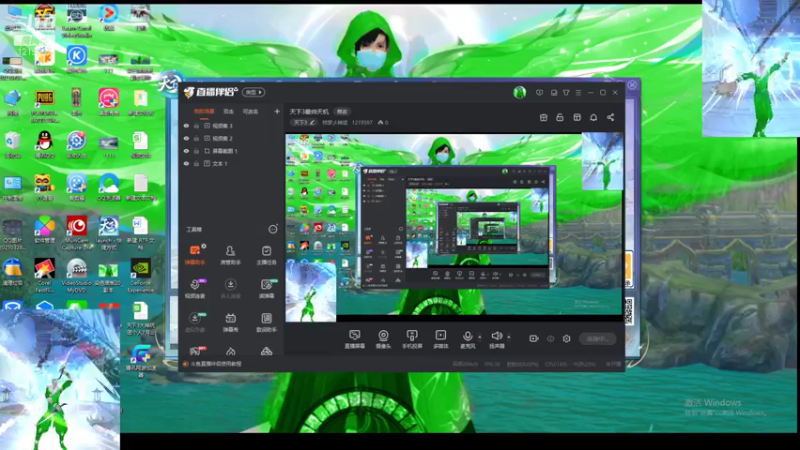Open the hamburger menu in title bar
This screenshot has height=450, width=800.
coord(578,93)
